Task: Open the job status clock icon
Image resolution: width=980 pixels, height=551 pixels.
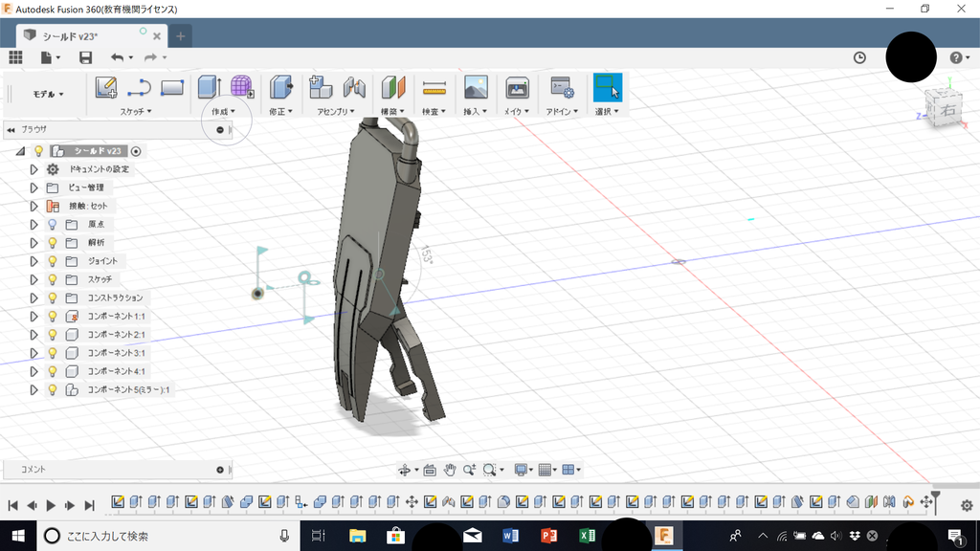Action: point(860,57)
